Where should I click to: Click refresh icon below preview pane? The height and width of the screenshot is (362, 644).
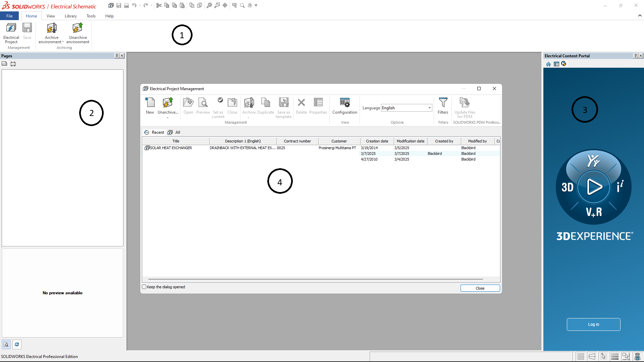17,344
